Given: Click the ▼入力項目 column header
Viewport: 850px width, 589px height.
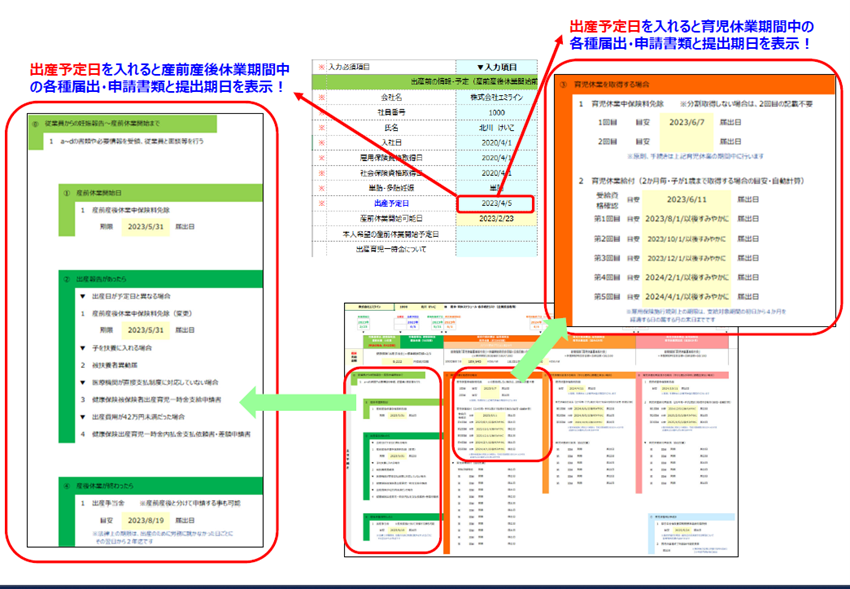Looking at the screenshot, I should click(497, 67).
